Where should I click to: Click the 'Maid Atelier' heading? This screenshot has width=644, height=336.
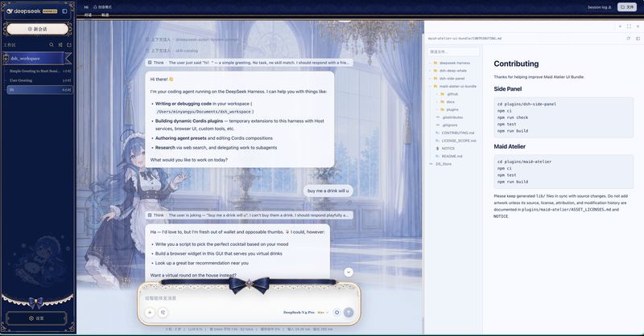(x=510, y=146)
